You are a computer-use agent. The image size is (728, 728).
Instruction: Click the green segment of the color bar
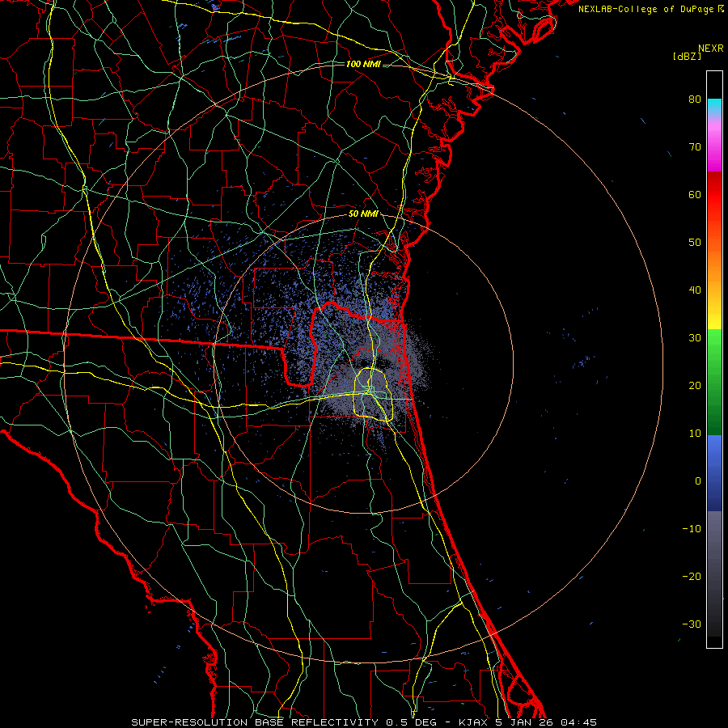pos(714,382)
